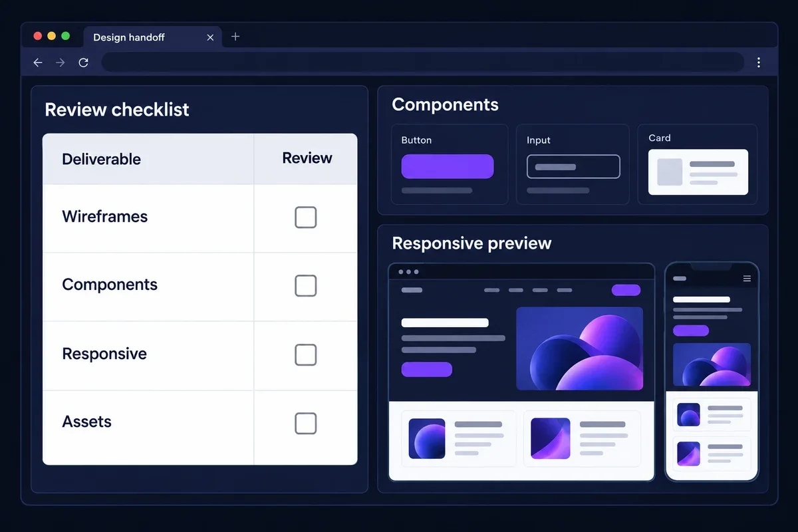This screenshot has height=532, width=798.
Task: Click the Components panel heading
Action: click(445, 104)
